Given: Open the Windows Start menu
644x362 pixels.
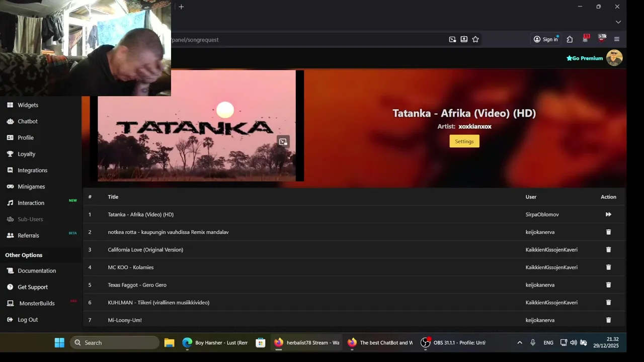Looking at the screenshot, I should 59,342.
